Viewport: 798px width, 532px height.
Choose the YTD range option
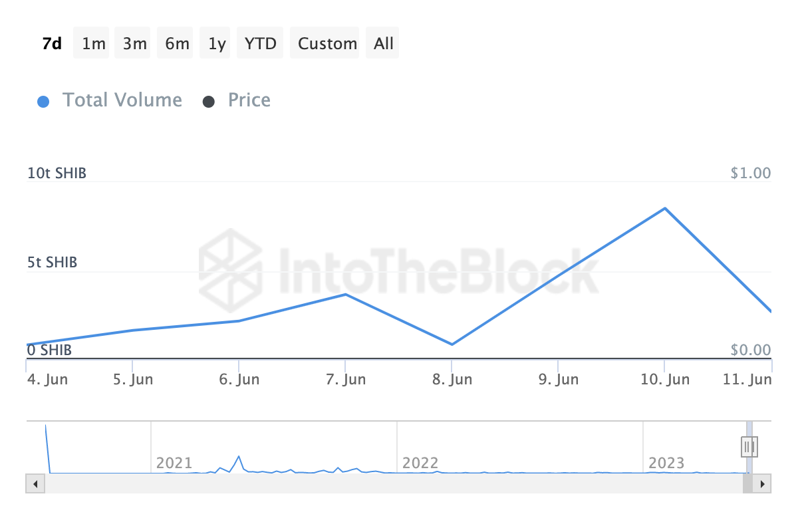[x=261, y=44]
